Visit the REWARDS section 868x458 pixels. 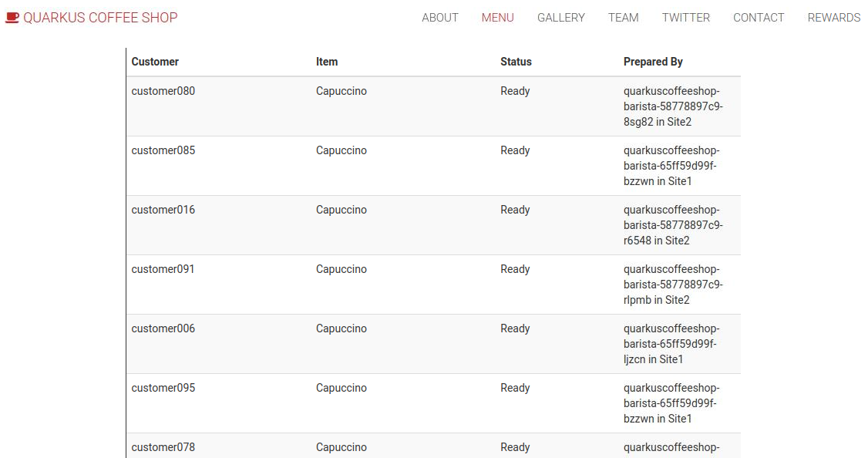coord(833,17)
